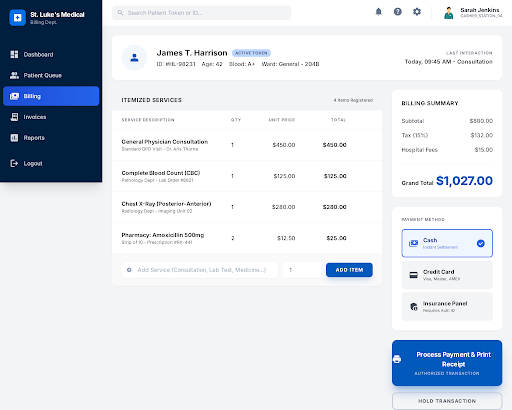Click the Cash payment banknote icon
512x410 pixels.
[413, 243]
